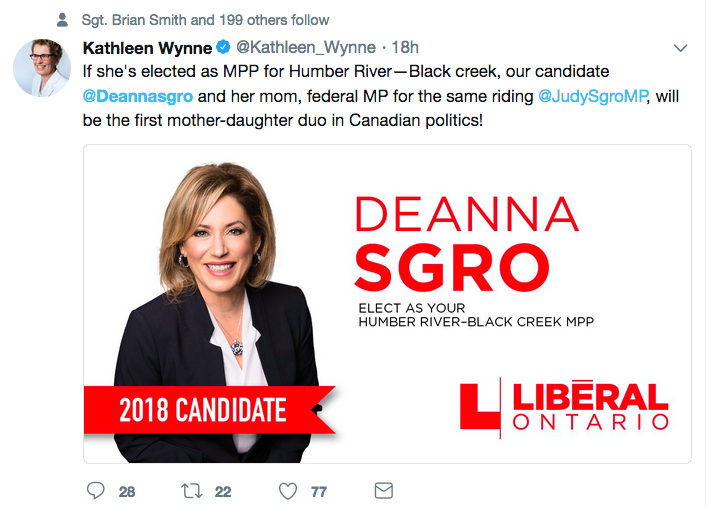The height and width of the screenshot is (507, 706).
Task: Like the tweet with the heart icon
Action: pyautogui.click(x=288, y=491)
